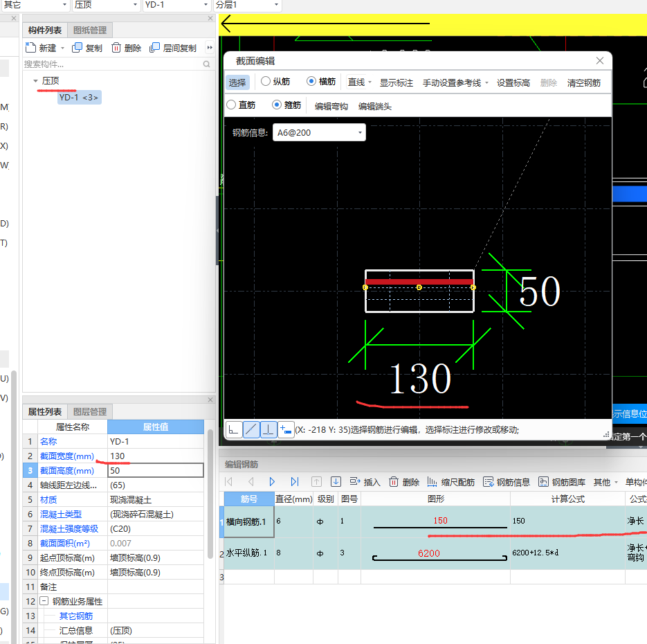Click the 复制 copy icon in component list
Image resolution: width=647 pixels, height=644 pixels.
(77, 48)
